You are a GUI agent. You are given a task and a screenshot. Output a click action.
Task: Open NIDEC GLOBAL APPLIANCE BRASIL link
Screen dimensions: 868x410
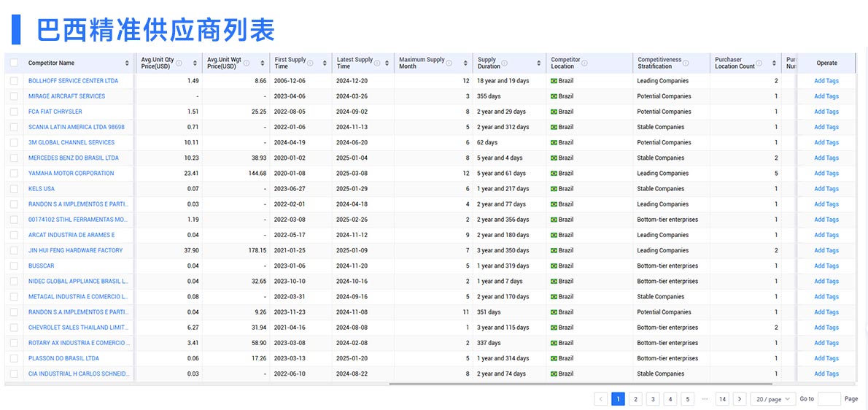pyautogui.click(x=79, y=281)
